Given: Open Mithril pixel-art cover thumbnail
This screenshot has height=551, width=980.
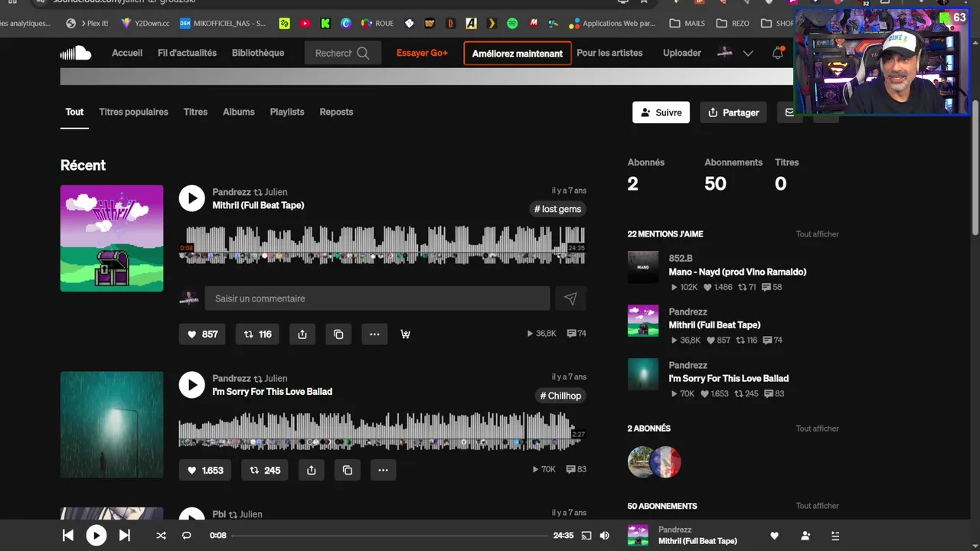Looking at the screenshot, I should (x=112, y=238).
